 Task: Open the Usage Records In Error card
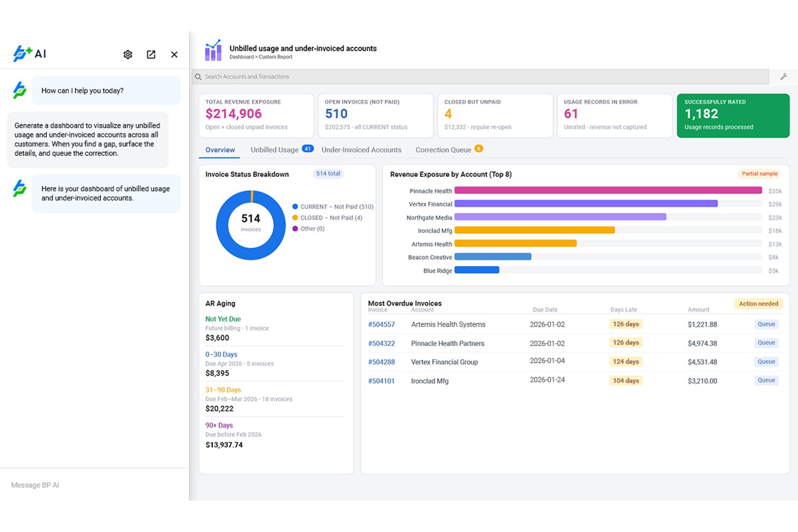pos(615,115)
